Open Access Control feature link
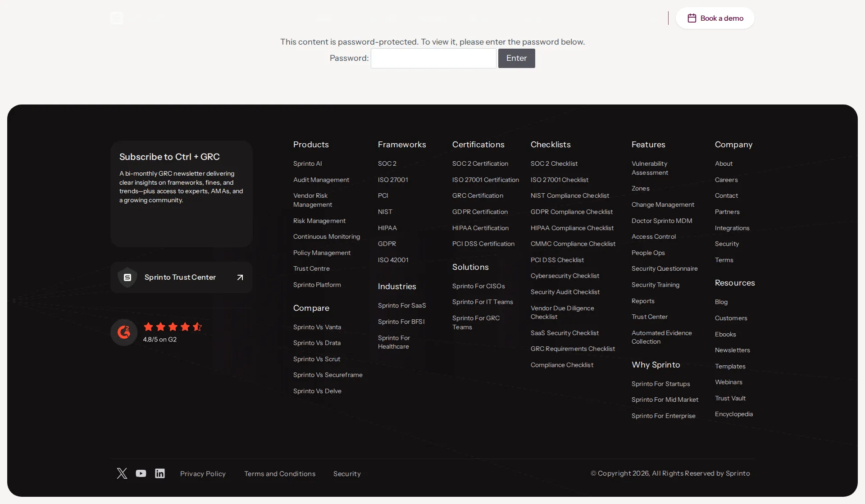The width and height of the screenshot is (865, 504). tap(654, 236)
